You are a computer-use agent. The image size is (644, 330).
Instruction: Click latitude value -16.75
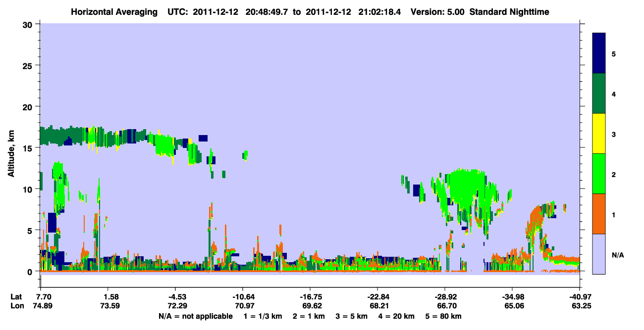point(310,297)
